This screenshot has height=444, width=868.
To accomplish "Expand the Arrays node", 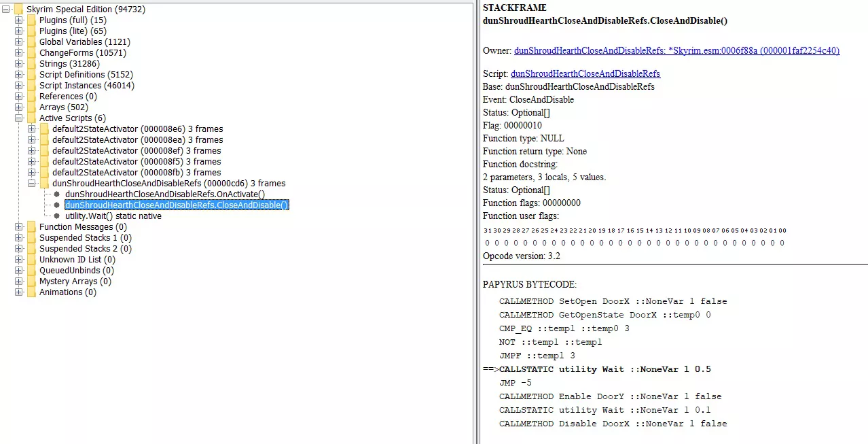I will [x=18, y=107].
